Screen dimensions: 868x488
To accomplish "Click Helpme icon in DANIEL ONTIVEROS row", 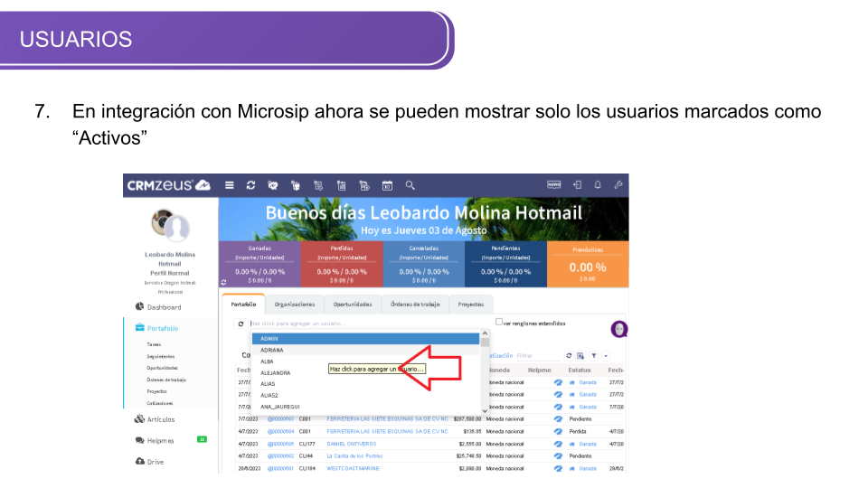I will pos(558,444).
